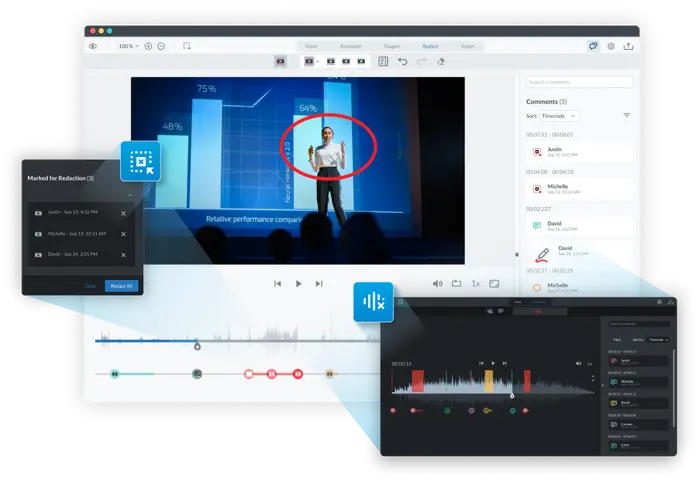This screenshot has height=480, width=700.
Task: Click in the Search comments field
Action: 579,82
